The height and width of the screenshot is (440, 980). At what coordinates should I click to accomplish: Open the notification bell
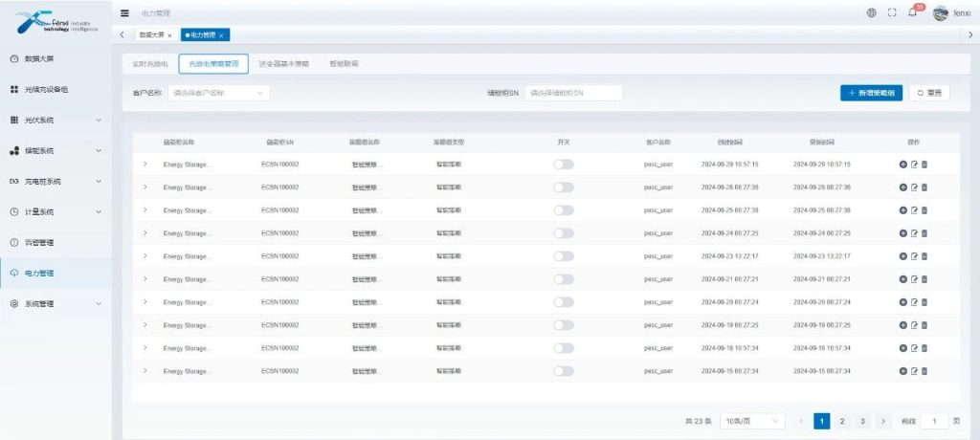[912, 13]
